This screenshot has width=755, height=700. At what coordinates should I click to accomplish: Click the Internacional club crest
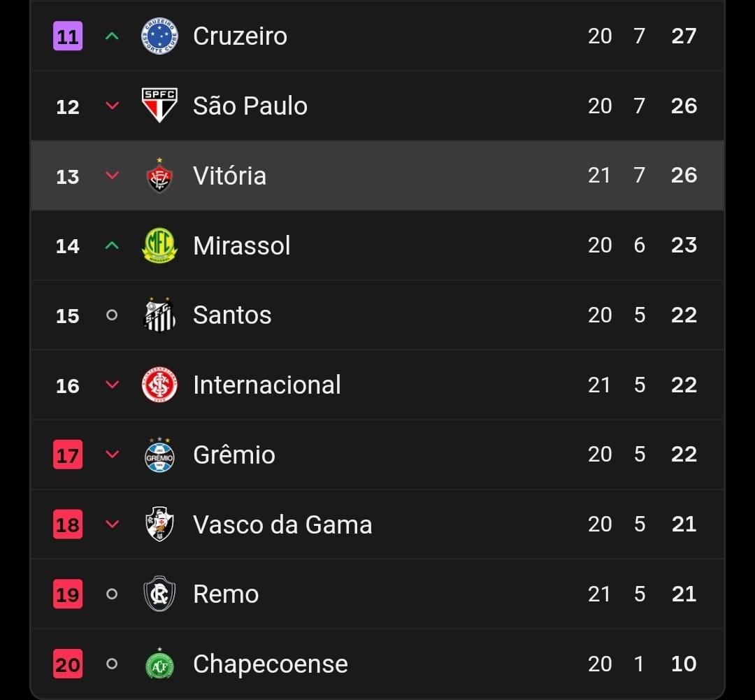click(159, 385)
